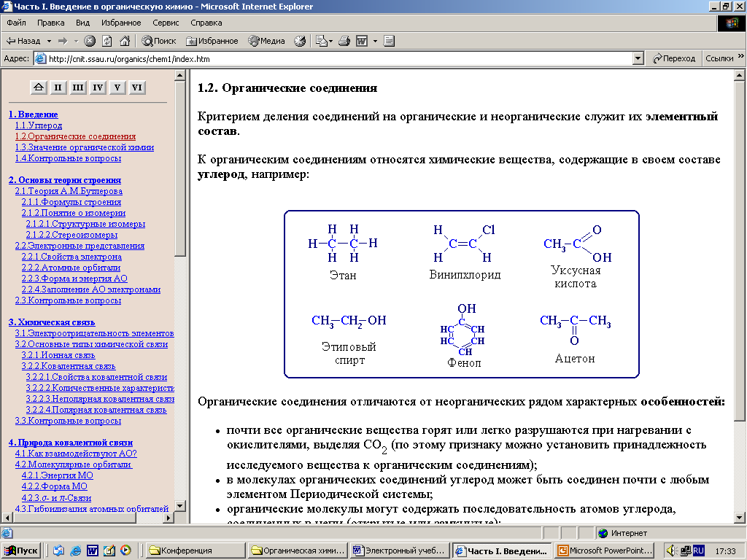Screen dimensions: 747x560
Task: Open the Media (Медиа) toolbar button
Action: coord(266,41)
